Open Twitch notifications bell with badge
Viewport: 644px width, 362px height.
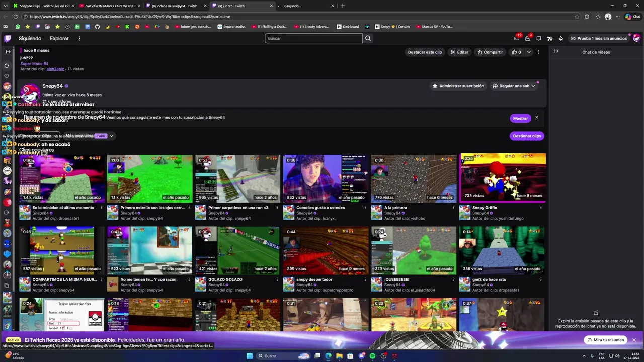517,38
